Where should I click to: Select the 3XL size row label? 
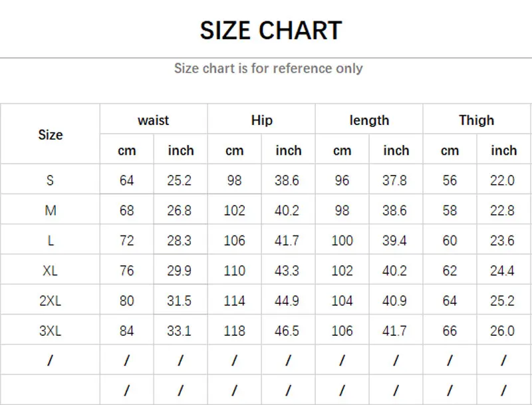coord(51,331)
